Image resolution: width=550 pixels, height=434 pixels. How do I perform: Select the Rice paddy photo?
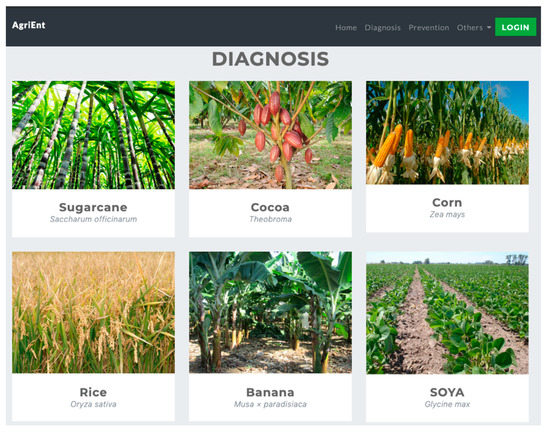tap(93, 312)
